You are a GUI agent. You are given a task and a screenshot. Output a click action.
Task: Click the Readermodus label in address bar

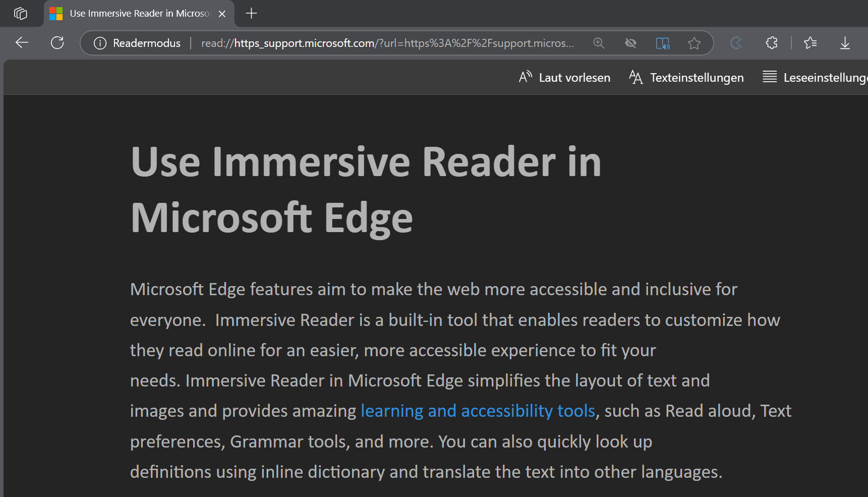[x=147, y=43]
